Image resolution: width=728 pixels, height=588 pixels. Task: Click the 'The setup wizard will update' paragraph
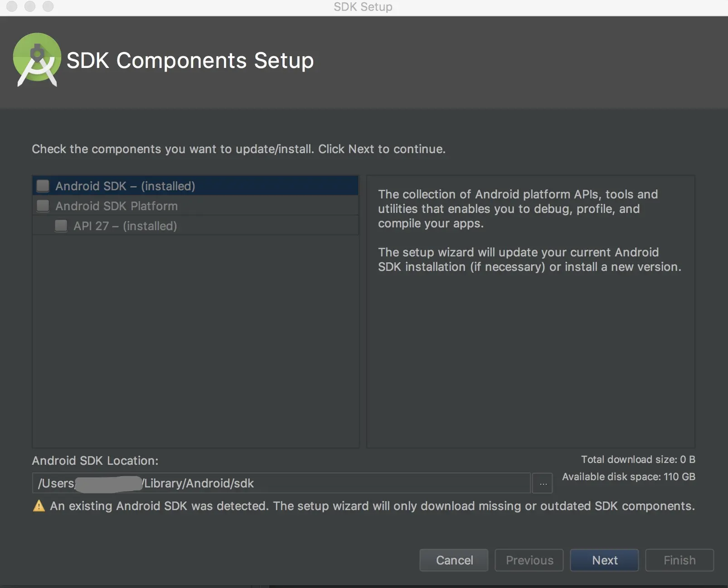point(529,260)
